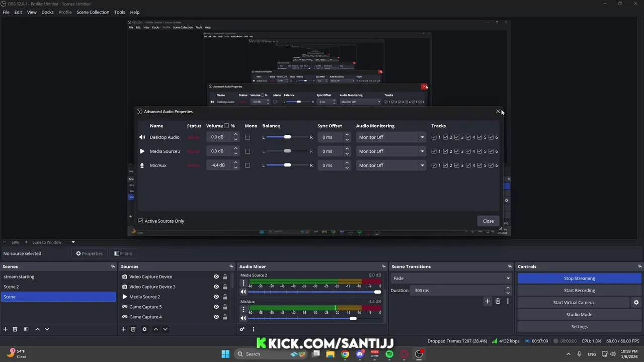Remove the selected scene with the trash icon
Screen dimensions: 644x362
15,329
